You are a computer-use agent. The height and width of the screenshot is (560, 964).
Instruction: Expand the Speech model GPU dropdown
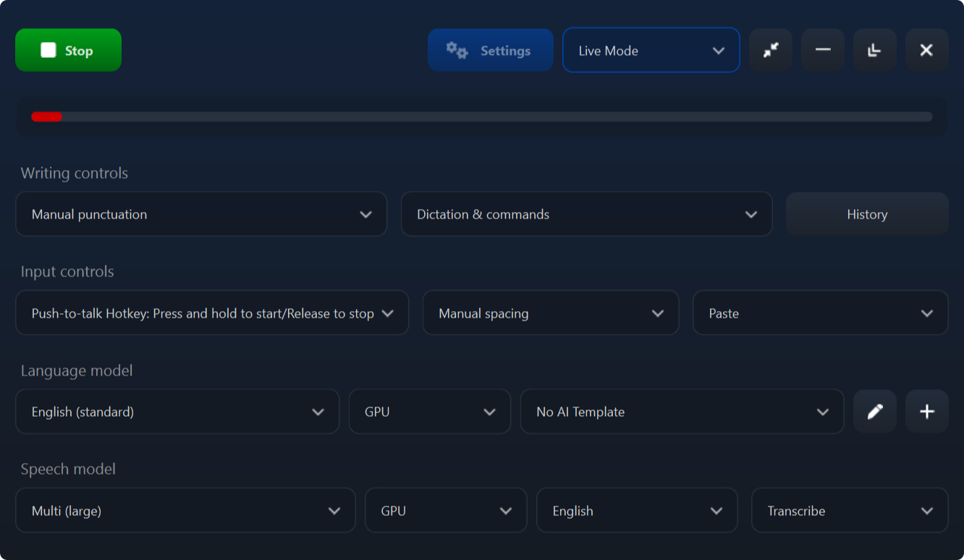coord(446,510)
